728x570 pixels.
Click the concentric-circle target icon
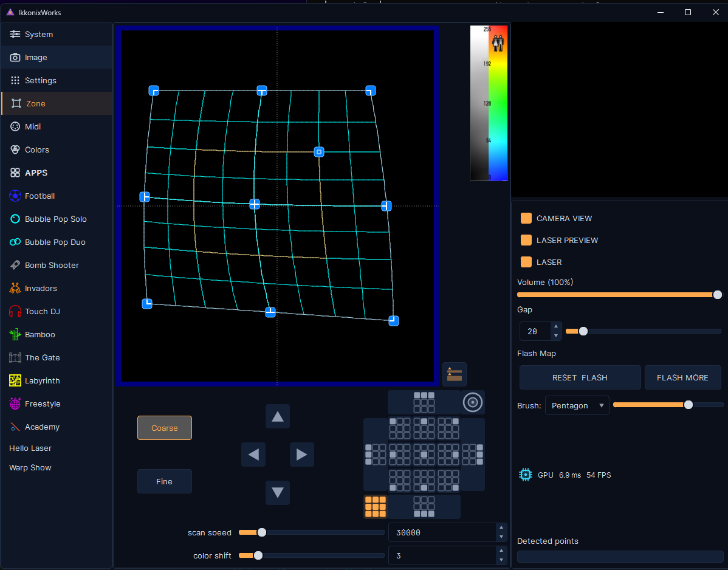[473, 402]
